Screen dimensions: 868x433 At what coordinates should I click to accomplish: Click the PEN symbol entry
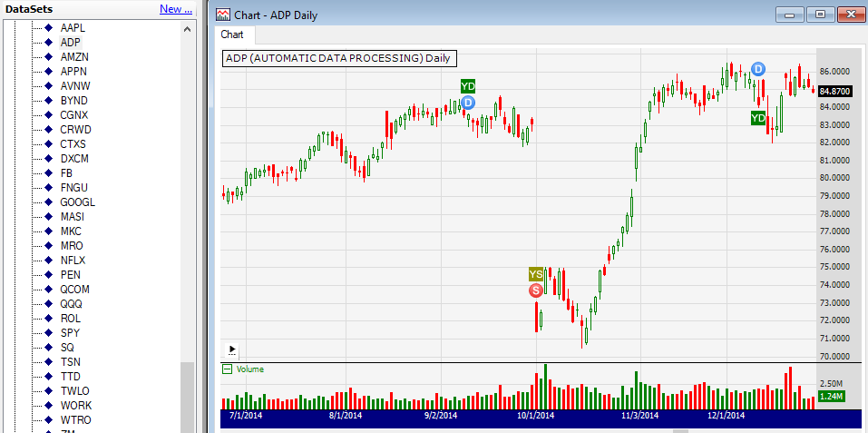click(71, 275)
